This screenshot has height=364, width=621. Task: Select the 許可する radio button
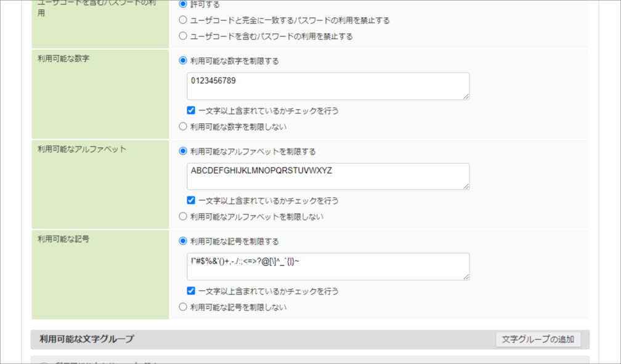tap(183, 4)
